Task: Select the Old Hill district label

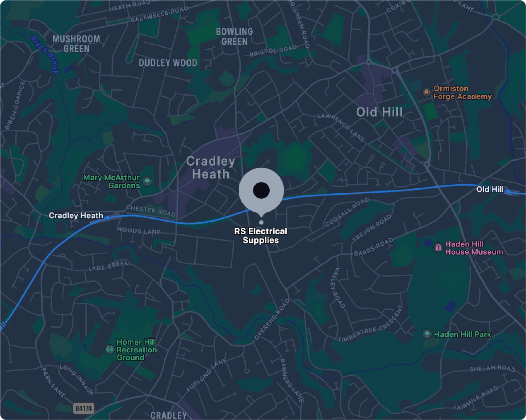Action: pos(379,112)
